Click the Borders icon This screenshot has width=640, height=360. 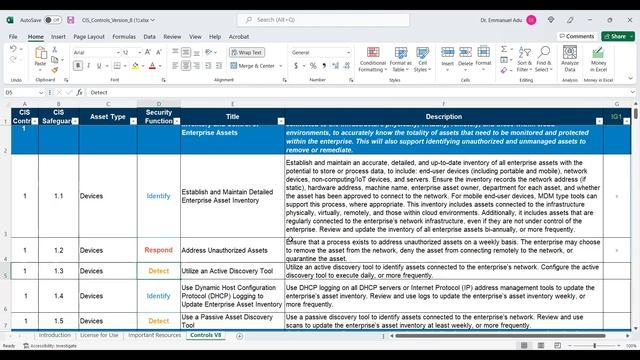[117, 66]
